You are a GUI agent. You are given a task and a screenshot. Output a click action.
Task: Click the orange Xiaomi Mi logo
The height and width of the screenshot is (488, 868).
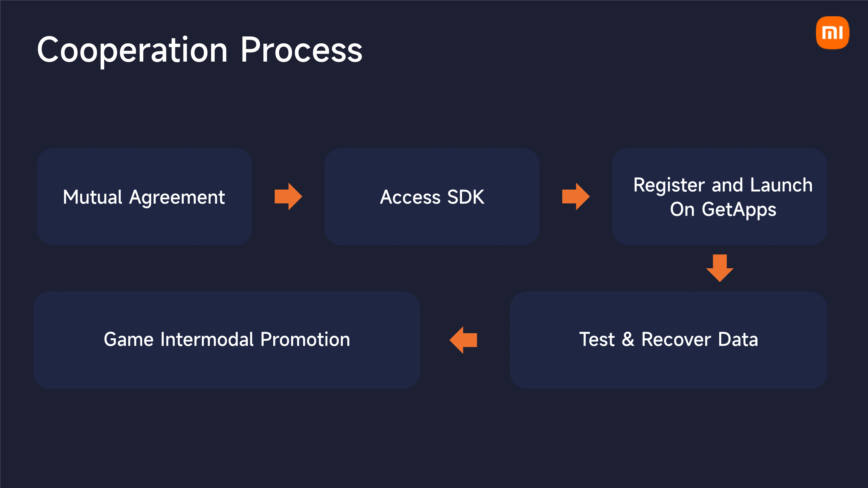(832, 33)
